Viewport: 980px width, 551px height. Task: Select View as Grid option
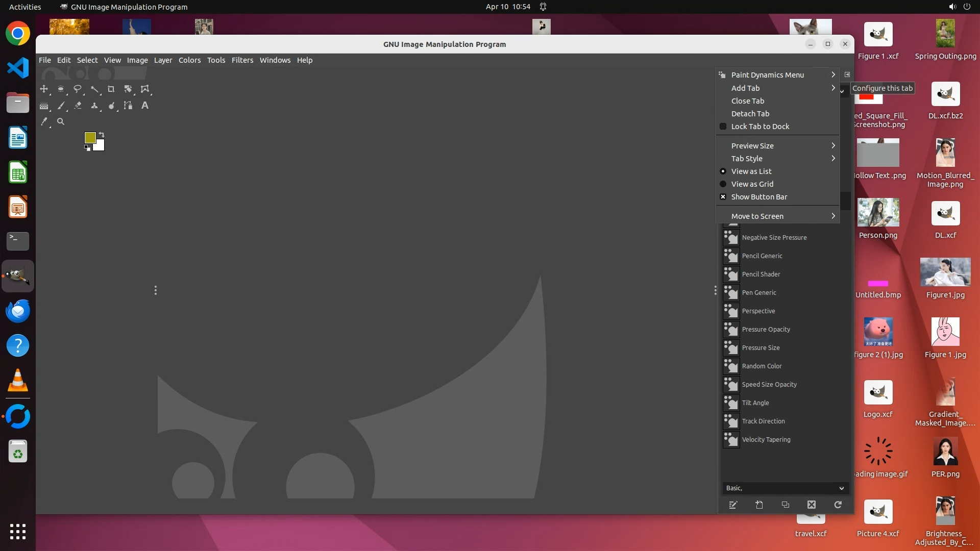[x=752, y=184]
